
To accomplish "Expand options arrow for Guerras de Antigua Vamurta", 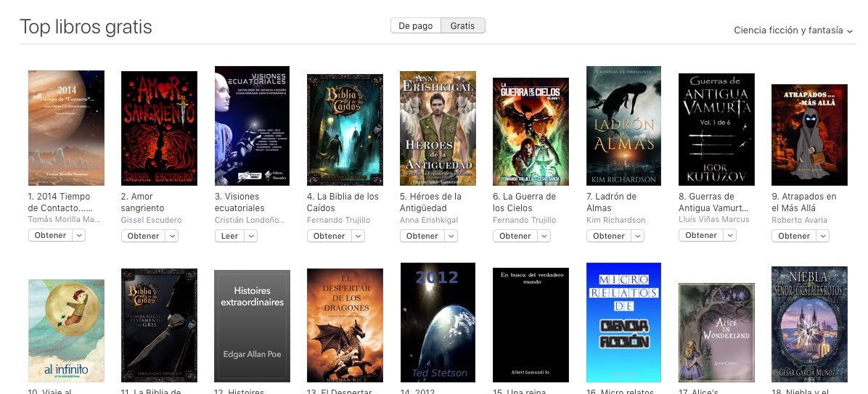I will coord(730,235).
